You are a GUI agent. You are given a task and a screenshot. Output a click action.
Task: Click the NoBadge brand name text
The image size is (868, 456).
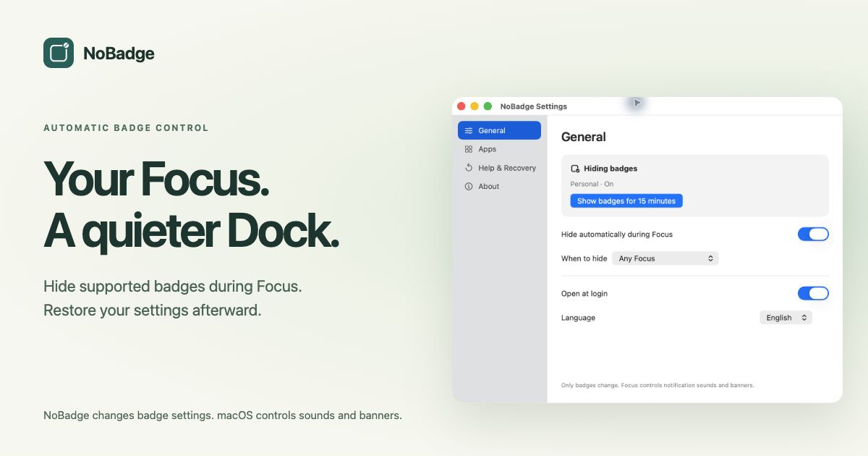pos(119,54)
